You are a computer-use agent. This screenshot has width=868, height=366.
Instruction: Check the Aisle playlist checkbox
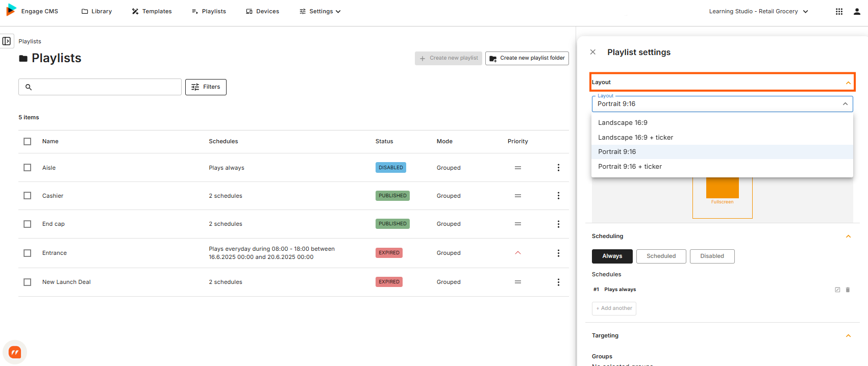point(28,168)
